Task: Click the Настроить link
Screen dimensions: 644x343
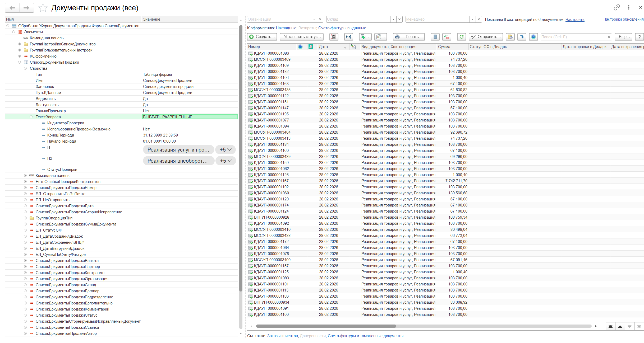Action: [x=575, y=20]
